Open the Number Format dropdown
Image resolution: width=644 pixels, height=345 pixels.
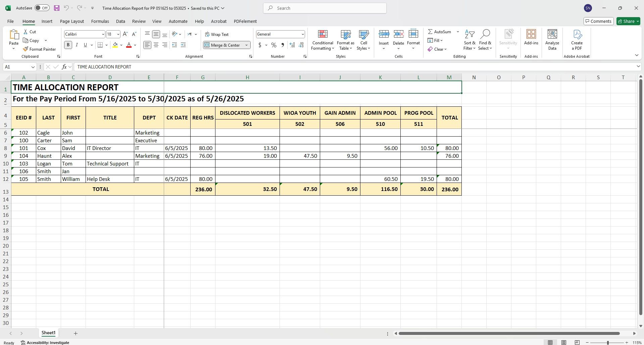pyautogui.click(x=302, y=34)
